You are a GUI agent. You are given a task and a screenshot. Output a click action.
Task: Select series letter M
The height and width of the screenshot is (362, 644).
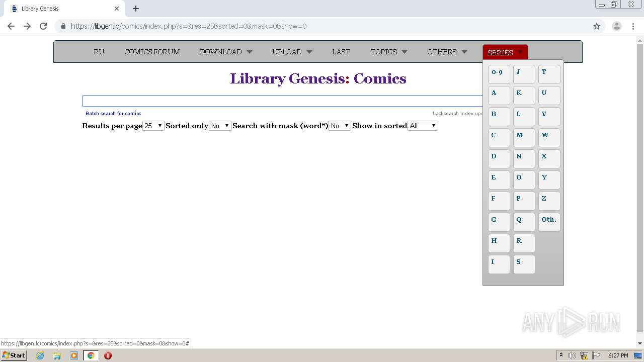point(524,138)
